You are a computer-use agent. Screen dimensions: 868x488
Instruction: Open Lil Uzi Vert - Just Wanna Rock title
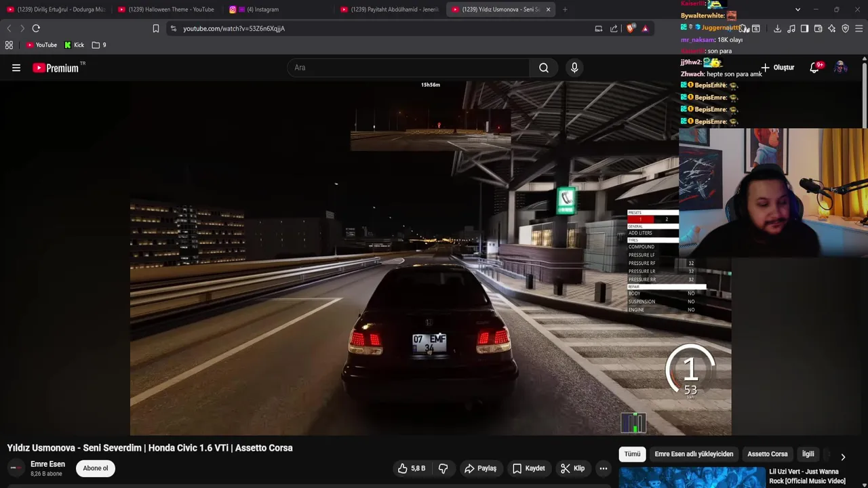807,476
